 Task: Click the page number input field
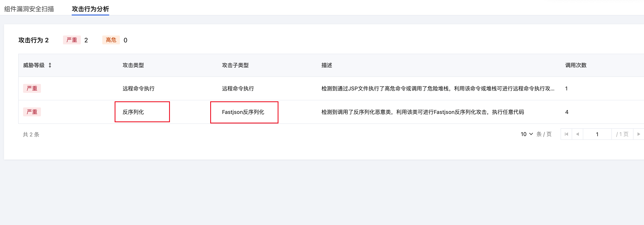coord(597,134)
